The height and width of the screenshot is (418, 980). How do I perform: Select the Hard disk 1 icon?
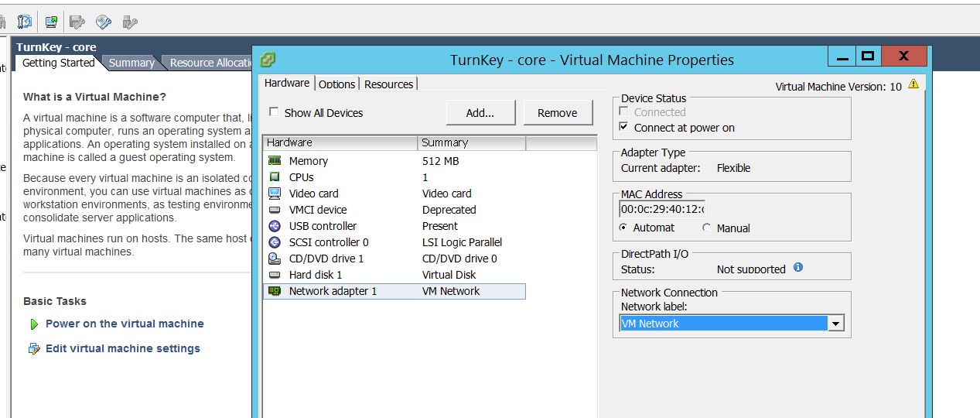tap(275, 275)
